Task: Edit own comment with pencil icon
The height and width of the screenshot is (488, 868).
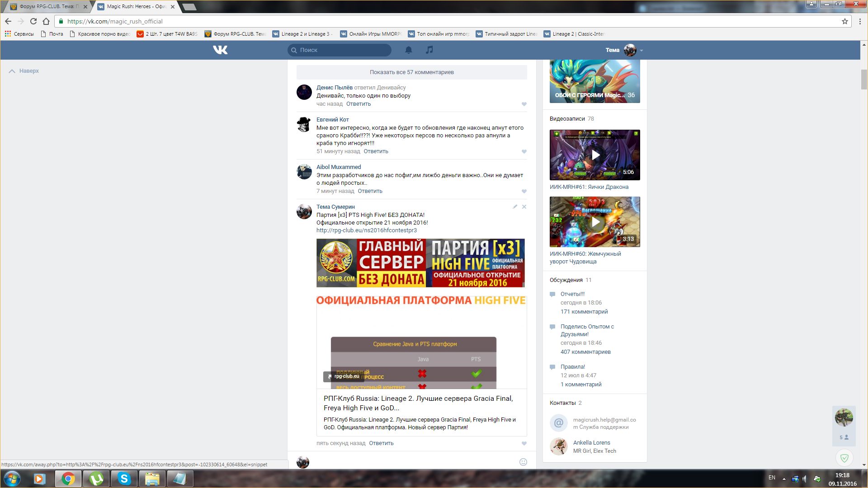Action: pos(515,206)
